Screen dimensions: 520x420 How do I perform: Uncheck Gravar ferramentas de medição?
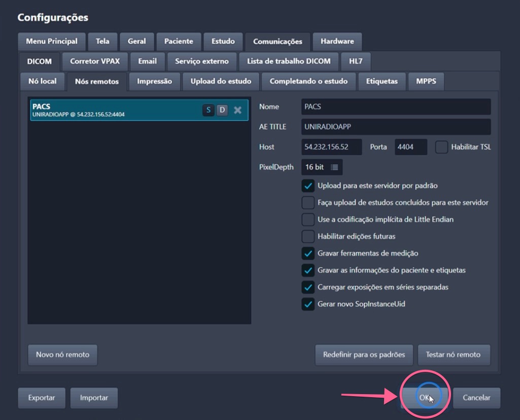point(308,253)
